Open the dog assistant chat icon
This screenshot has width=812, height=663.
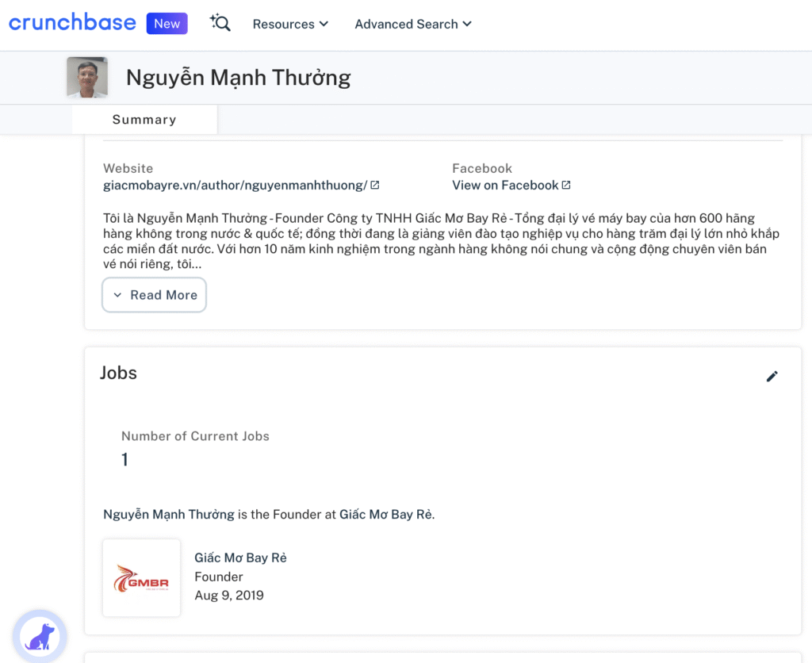[40, 637]
